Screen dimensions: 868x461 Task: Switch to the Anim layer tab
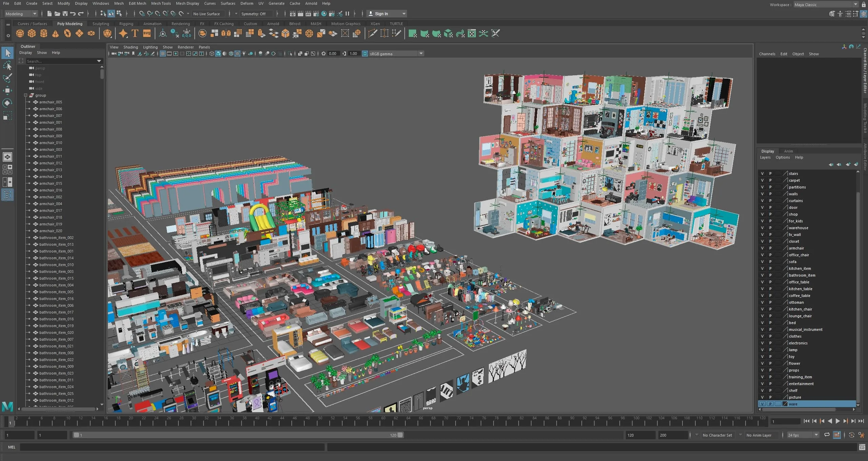tap(788, 151)
